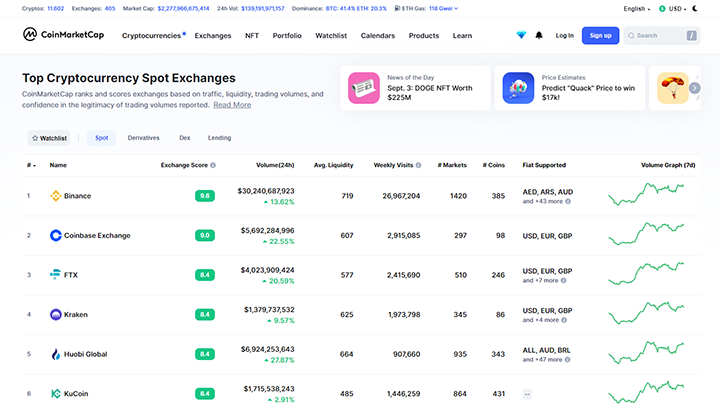Click the Huobi Global logo icon
This screenshot has width=720, height=413.
click(x=56, y=354)
